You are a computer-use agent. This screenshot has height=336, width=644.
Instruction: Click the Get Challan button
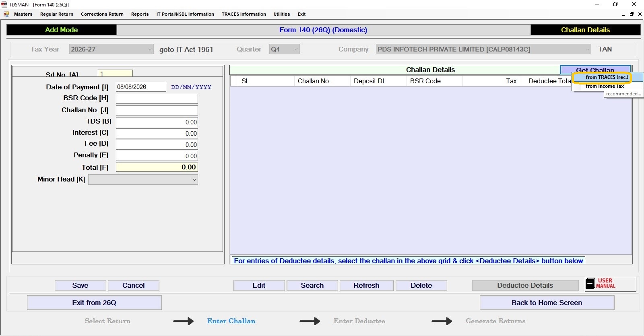(x=595, y=70)
